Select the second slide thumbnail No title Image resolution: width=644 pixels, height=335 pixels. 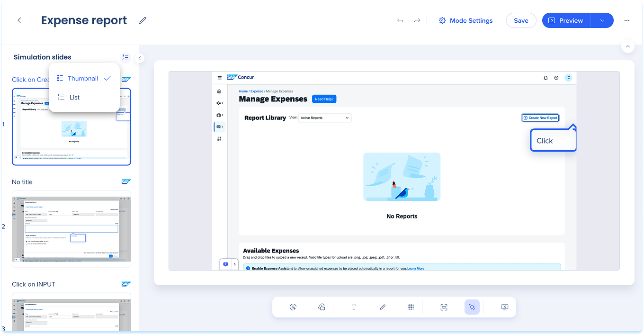[72, 229]
